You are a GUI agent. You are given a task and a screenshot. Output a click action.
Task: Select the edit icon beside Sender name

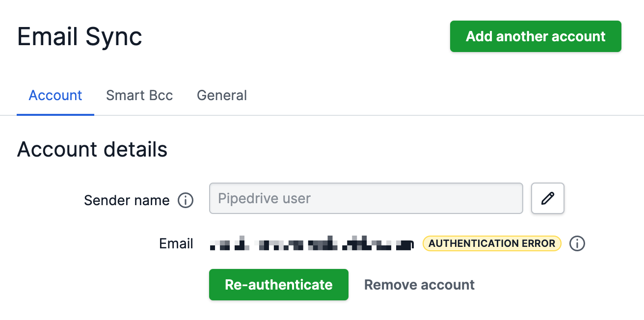coord(547,198)
